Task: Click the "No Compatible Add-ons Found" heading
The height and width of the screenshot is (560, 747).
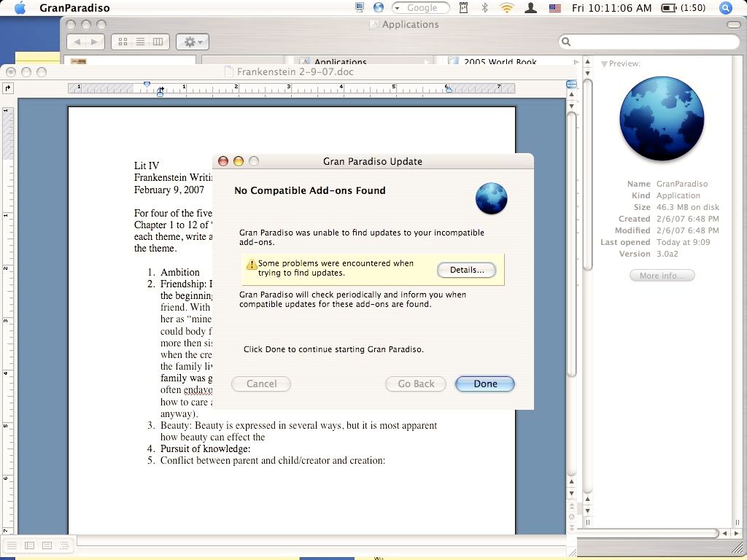Action: coord(309,190)
